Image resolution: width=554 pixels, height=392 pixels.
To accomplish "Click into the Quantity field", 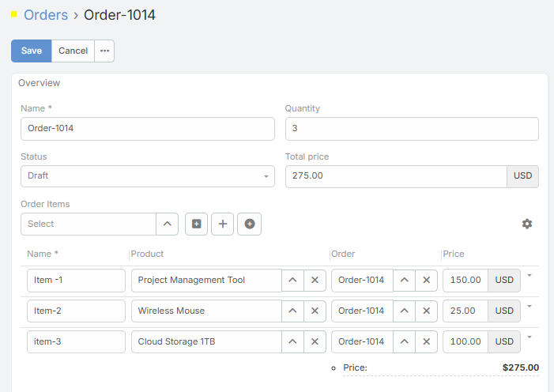I will (411, 129).
